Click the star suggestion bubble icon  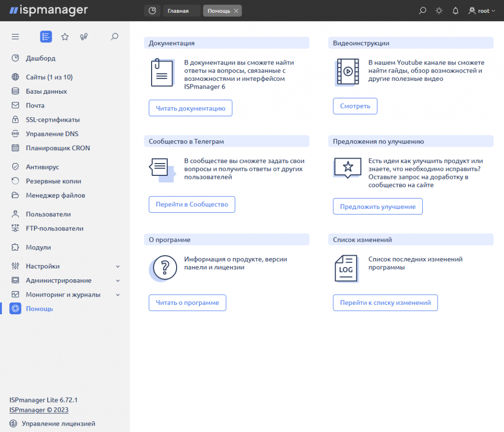[347, 167]
